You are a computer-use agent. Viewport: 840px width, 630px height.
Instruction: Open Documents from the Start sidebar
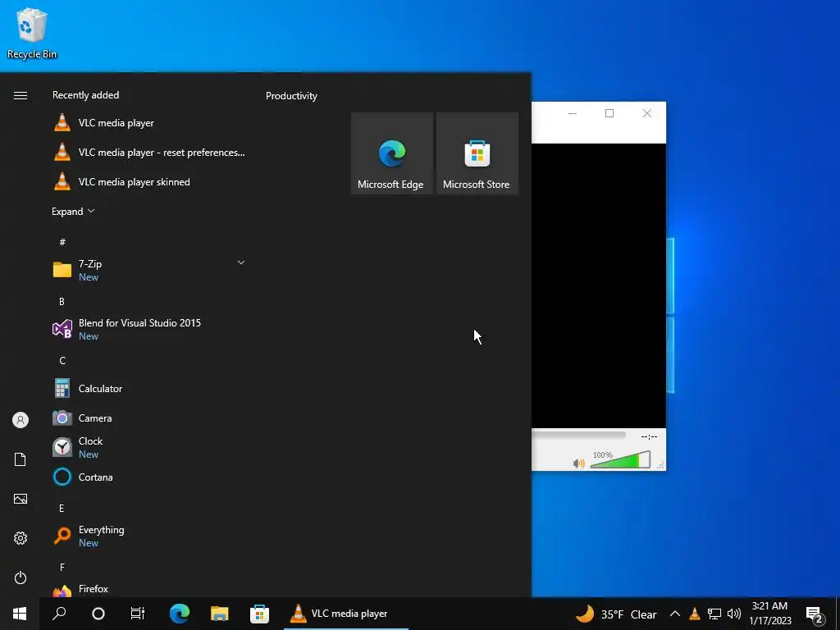click(21, 459)
